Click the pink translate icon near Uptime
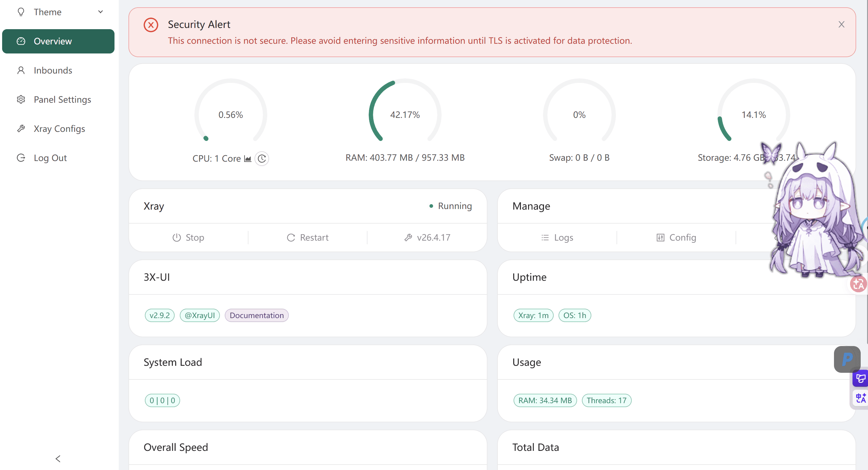Screen dimensions: 868x470 click(858, 284)
